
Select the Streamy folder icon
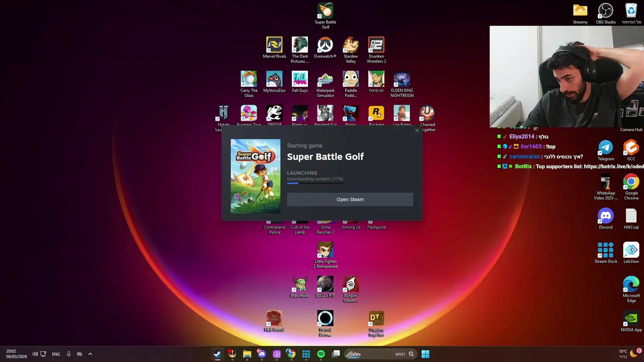[x=580, y=14]
